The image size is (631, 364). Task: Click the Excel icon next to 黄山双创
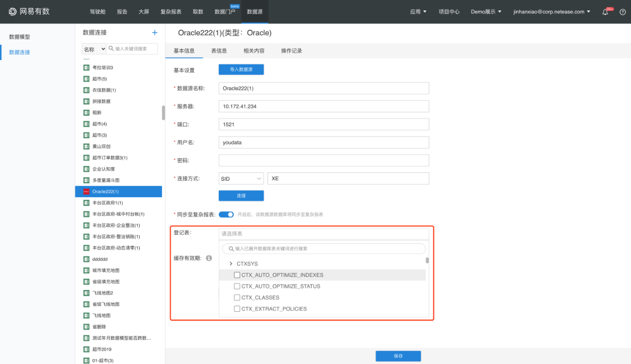click(x=86, y=146)
